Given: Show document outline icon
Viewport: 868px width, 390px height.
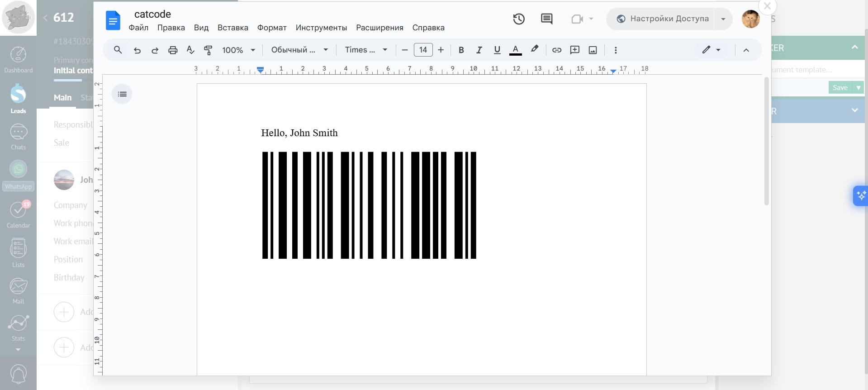Looking at the screenshot, I should coord(122,94).
